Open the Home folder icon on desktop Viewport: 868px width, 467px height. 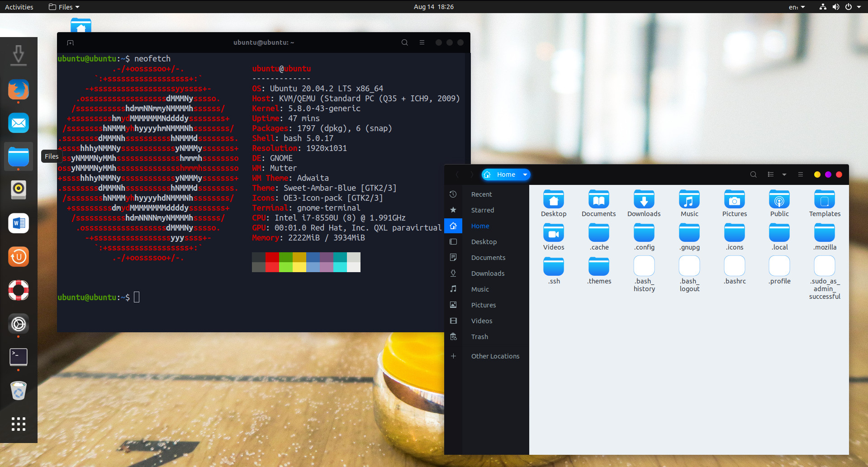click(x=81, y=25)
